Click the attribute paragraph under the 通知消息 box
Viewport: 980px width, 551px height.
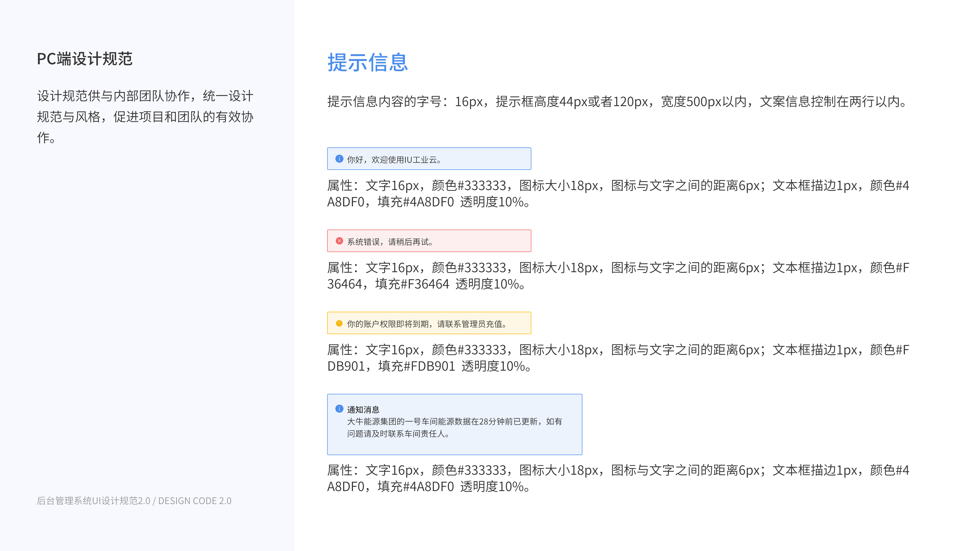pyautogui.click(x=618, y=478)
